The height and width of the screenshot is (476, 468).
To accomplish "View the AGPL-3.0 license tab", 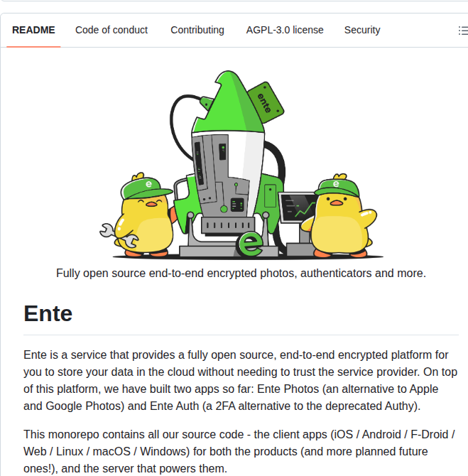I will tap(285, 30).
